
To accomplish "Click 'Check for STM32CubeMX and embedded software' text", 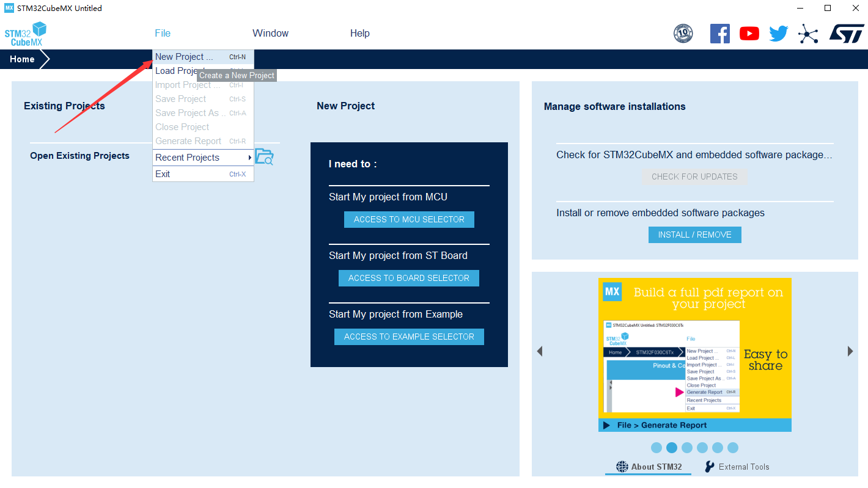I will click(694, 155).
